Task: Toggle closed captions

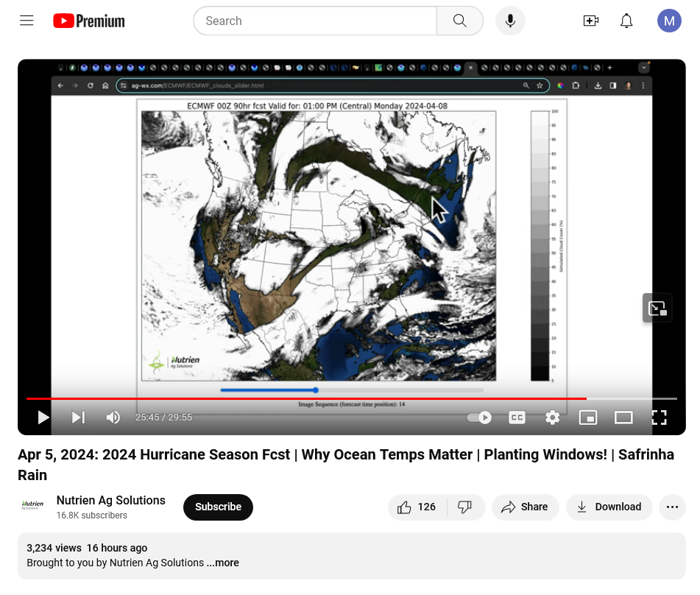Action: (517, 418)
